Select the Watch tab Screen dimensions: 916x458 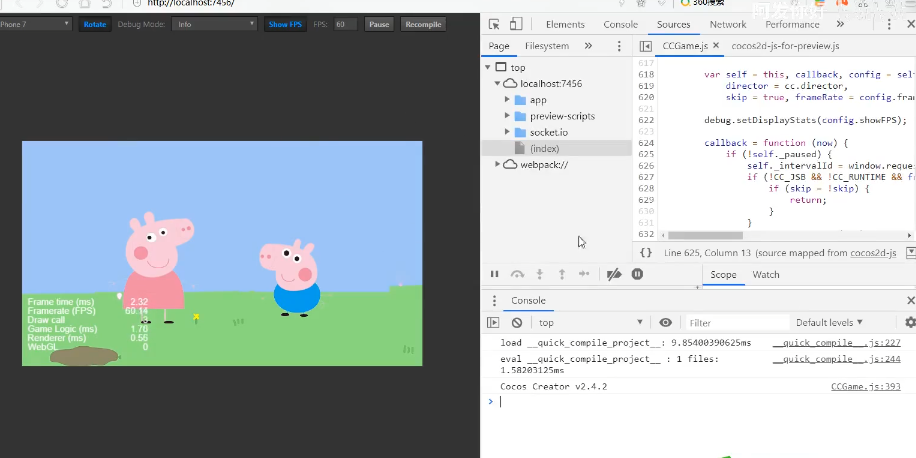(766, 275)
